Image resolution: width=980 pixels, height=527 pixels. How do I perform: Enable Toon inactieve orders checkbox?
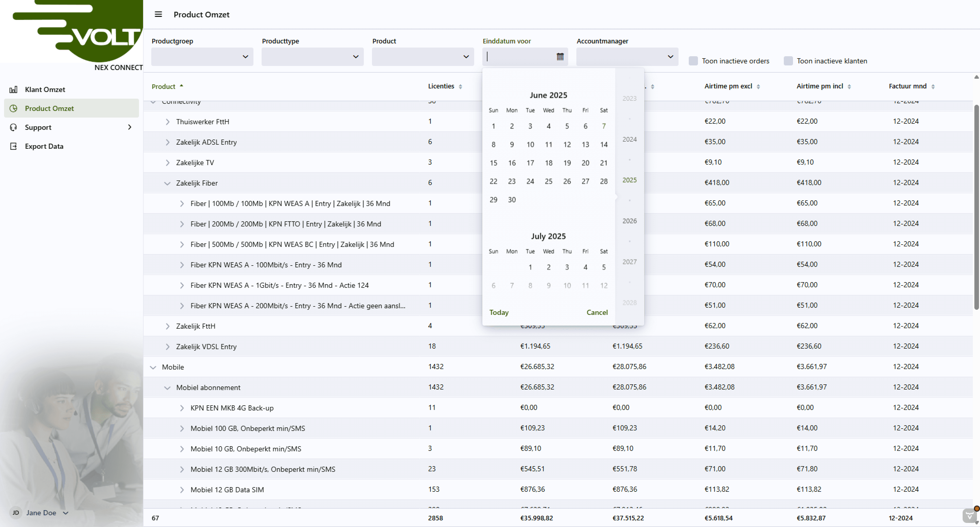point(693,61)
